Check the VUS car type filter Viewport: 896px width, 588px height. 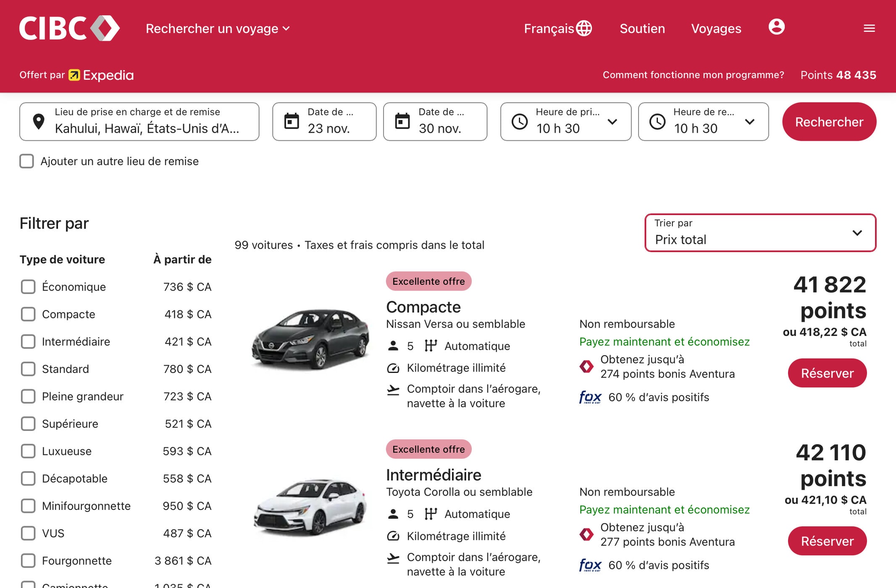point(28,533)
